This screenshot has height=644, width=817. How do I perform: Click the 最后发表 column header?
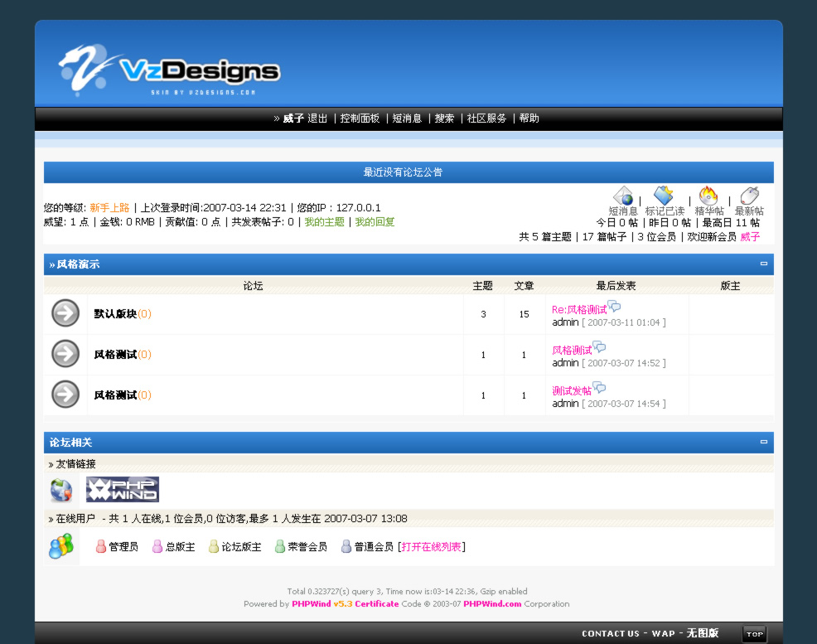click(x=616, y=285)
